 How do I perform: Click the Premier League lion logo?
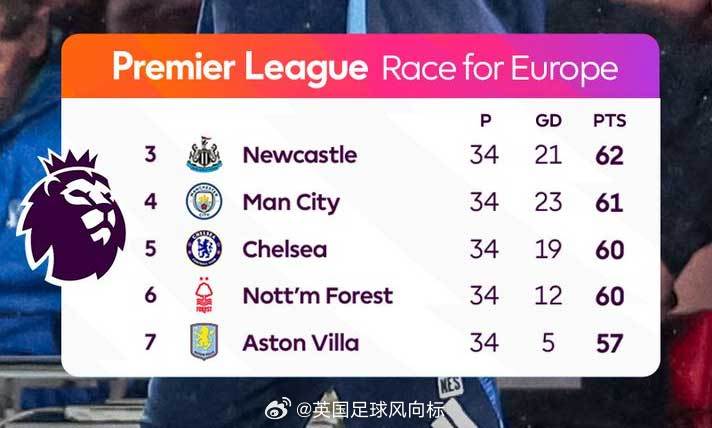71,216
